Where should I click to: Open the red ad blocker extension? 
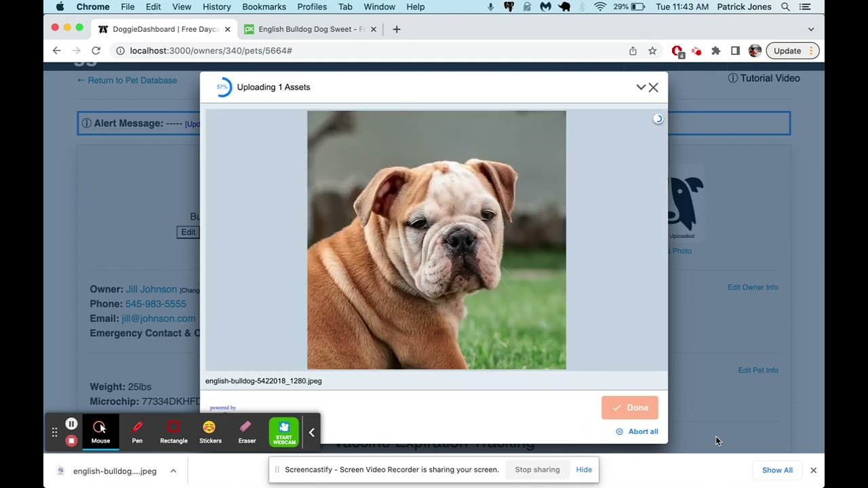(x=677, y=52)
